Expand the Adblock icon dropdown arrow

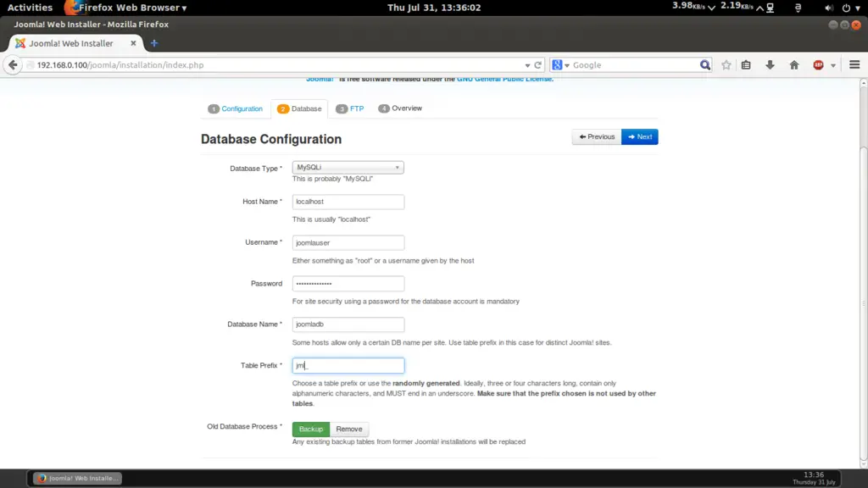[x=833, y=65]
